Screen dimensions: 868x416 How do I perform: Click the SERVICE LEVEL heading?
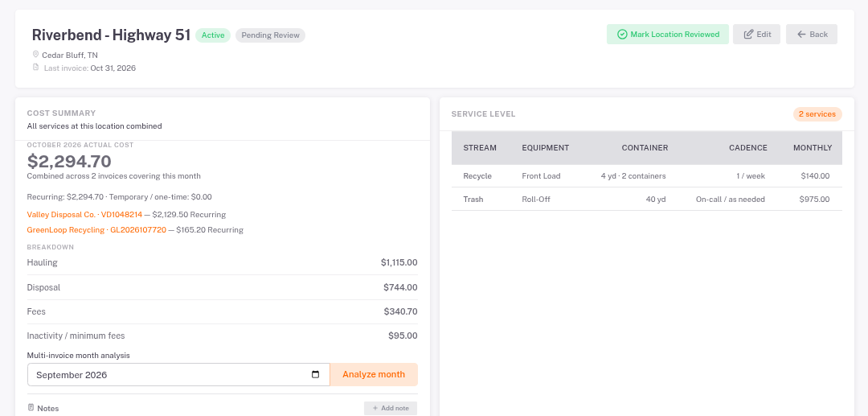[483, 114]
